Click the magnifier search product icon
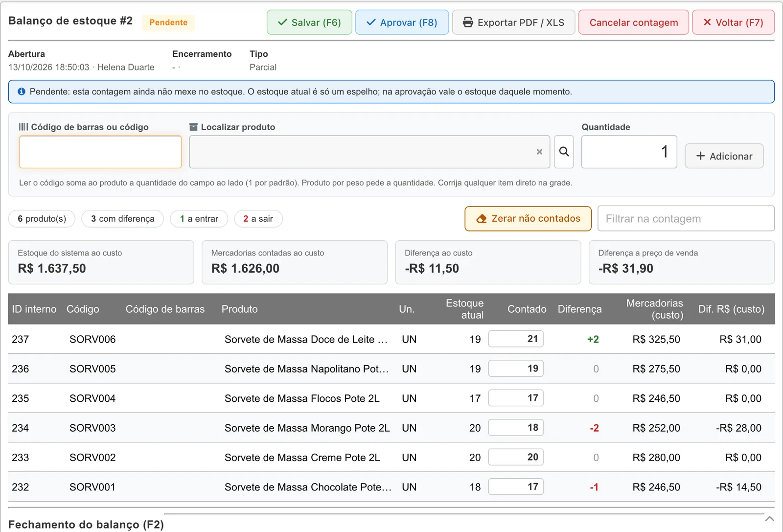 click(564, 152)
